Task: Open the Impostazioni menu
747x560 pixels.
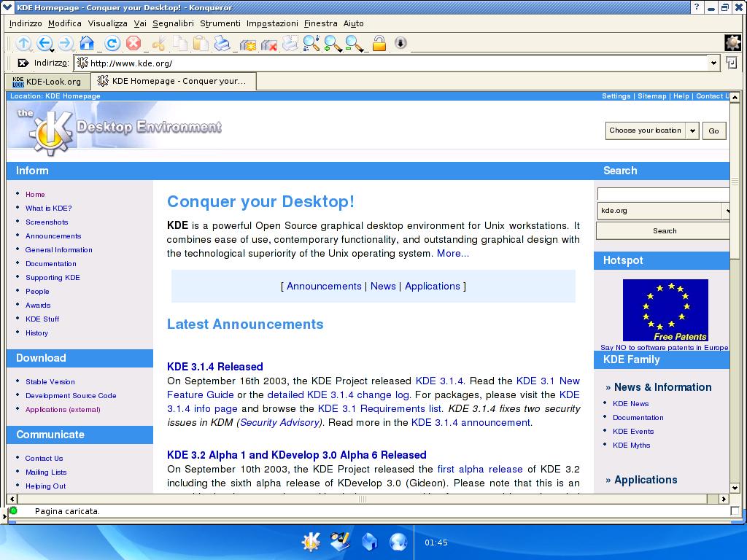Action: point(272,23)
